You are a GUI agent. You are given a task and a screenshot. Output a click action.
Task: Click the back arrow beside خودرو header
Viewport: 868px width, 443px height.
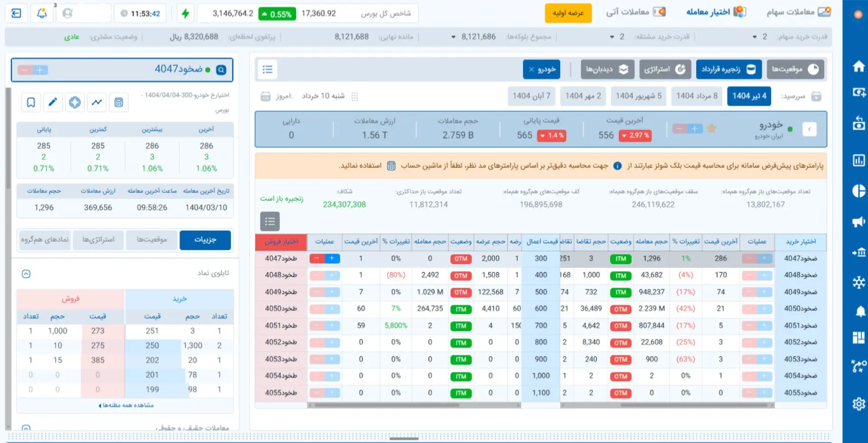[x=809, y=129]
